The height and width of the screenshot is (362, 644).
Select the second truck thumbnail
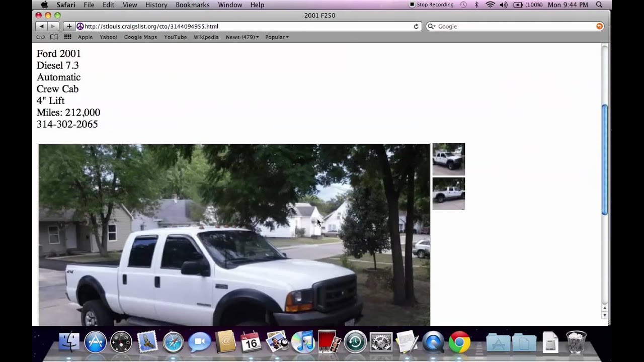point(449,194)
